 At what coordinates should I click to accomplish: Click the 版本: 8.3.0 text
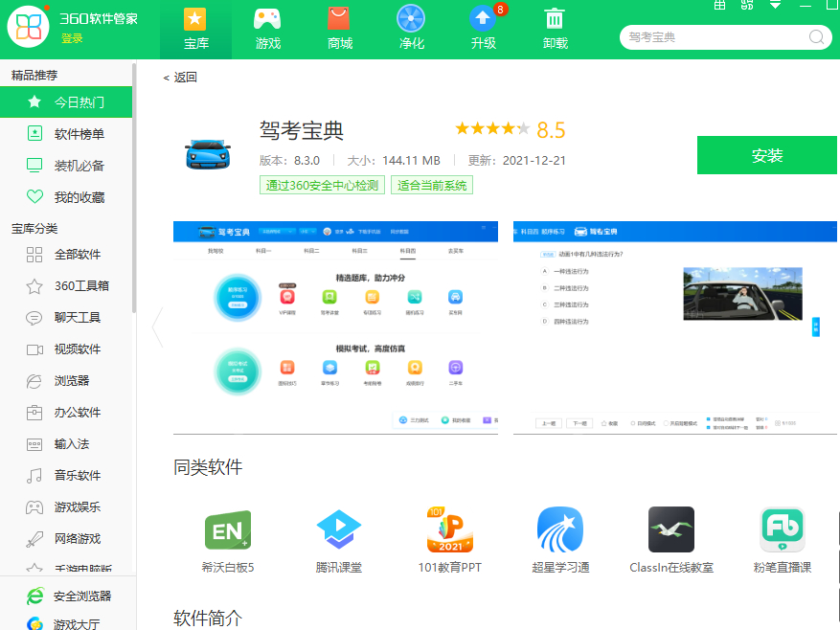coord(289,161)
